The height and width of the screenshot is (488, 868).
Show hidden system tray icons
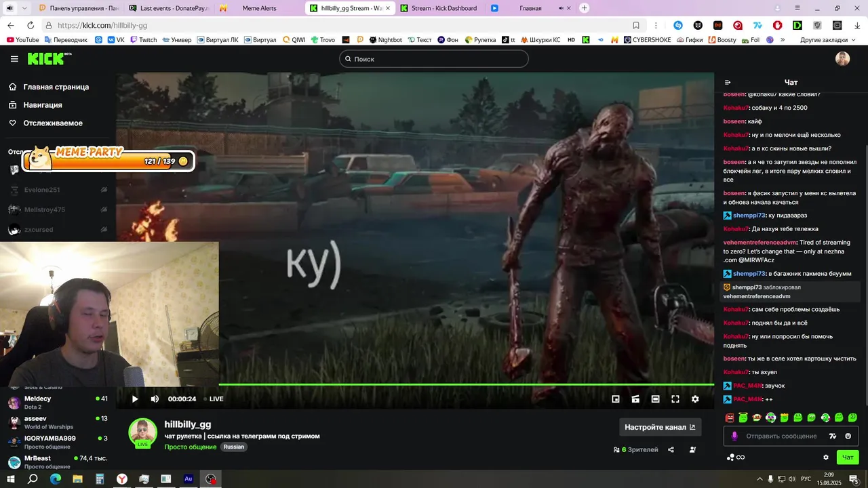[759, 479]
